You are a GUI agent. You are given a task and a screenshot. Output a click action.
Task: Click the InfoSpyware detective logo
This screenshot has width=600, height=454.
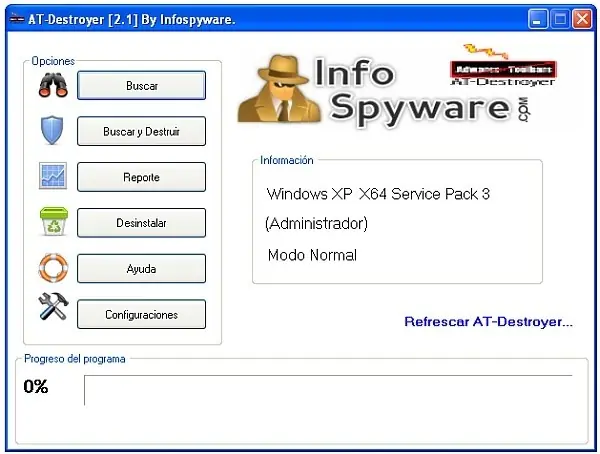[383, 90]
